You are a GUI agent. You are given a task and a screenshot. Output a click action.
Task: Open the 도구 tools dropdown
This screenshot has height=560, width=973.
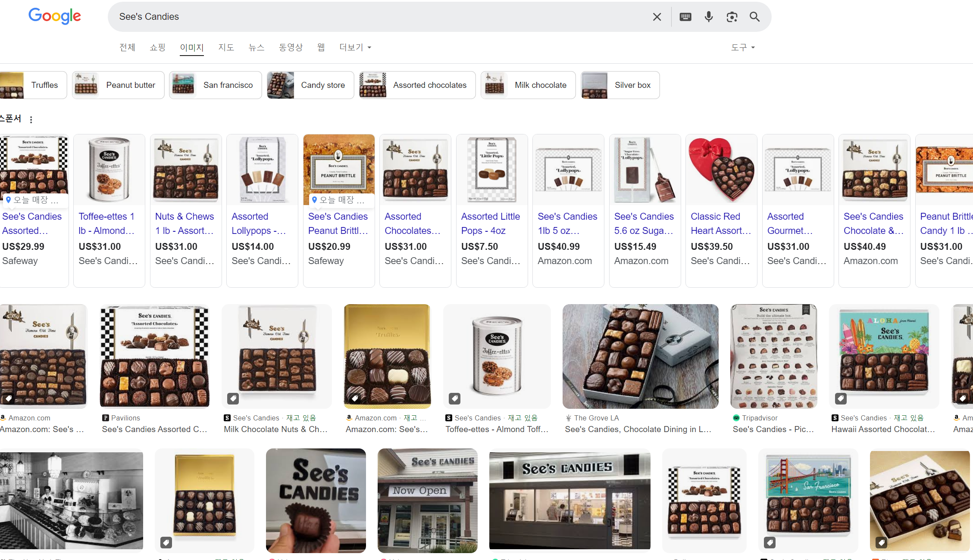[743, 47]
